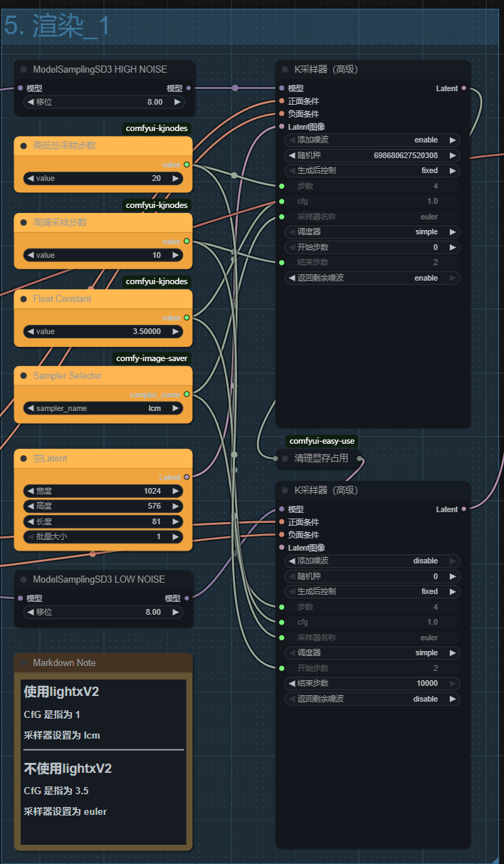Click the sampler_name output port on Sampler Selector
504x864 pixels.
(x=187, y=394)
